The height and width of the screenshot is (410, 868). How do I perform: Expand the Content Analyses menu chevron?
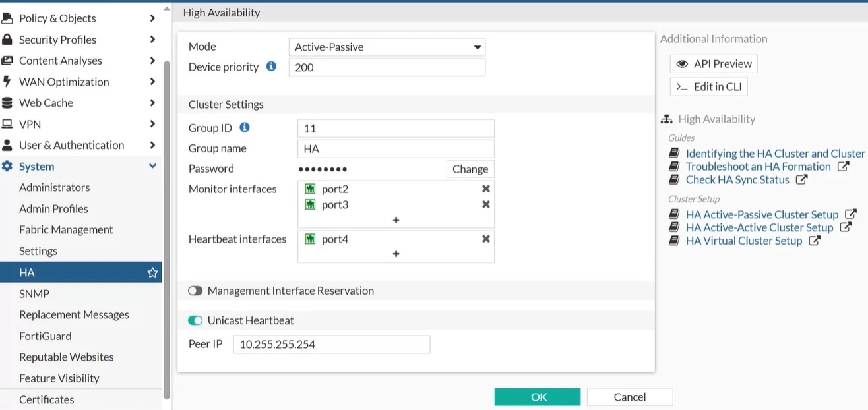[x=152, y=61]
